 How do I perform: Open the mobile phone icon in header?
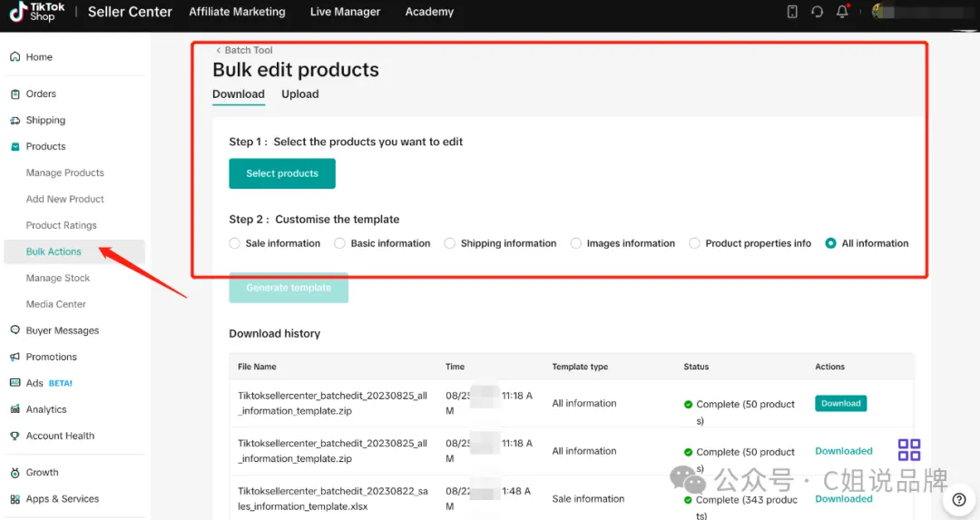point(792,11)
